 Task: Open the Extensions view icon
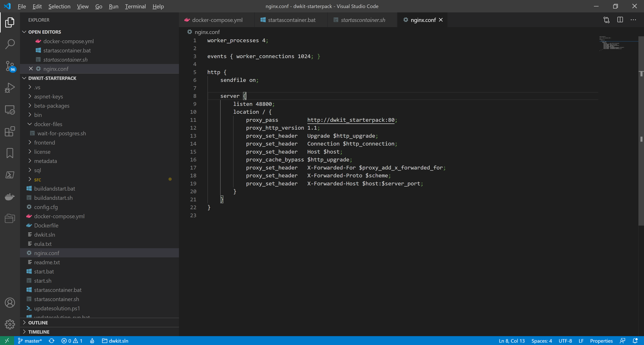[10, 131]
